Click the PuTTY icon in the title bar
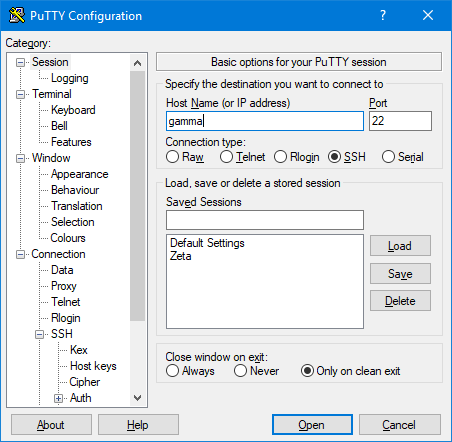Image resolution: width=452 pixels, height=442 pixels. 17,15
